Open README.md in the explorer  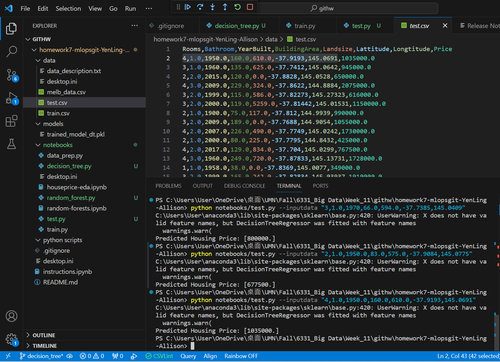pyautogui.click(x=85, y=282)
